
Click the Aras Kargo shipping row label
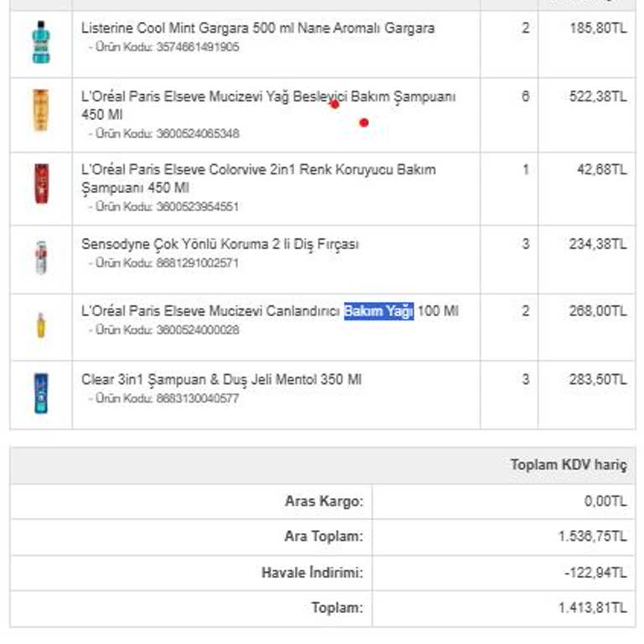click(x=324, y=501)
